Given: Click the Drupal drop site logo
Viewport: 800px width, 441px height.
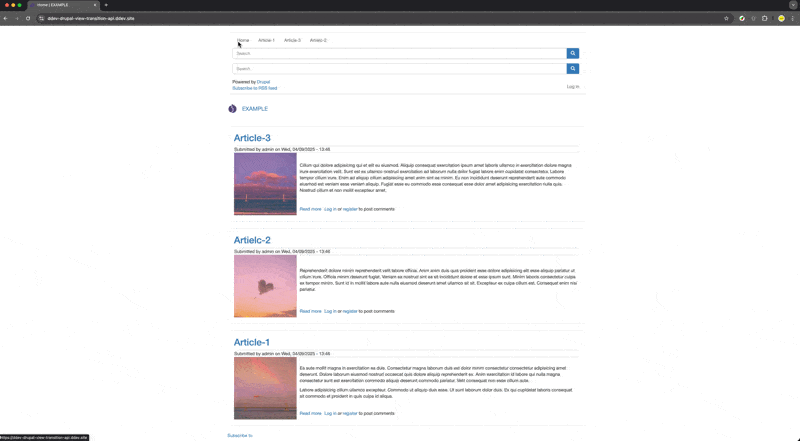Looking at the screenshot, I should pos(233,109).
